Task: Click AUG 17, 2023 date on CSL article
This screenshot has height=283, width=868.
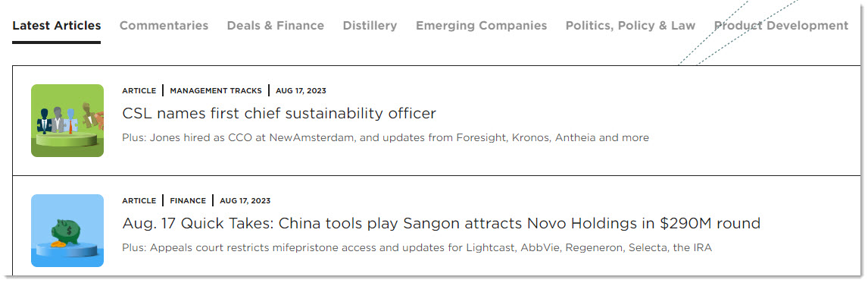Action: 301,91
